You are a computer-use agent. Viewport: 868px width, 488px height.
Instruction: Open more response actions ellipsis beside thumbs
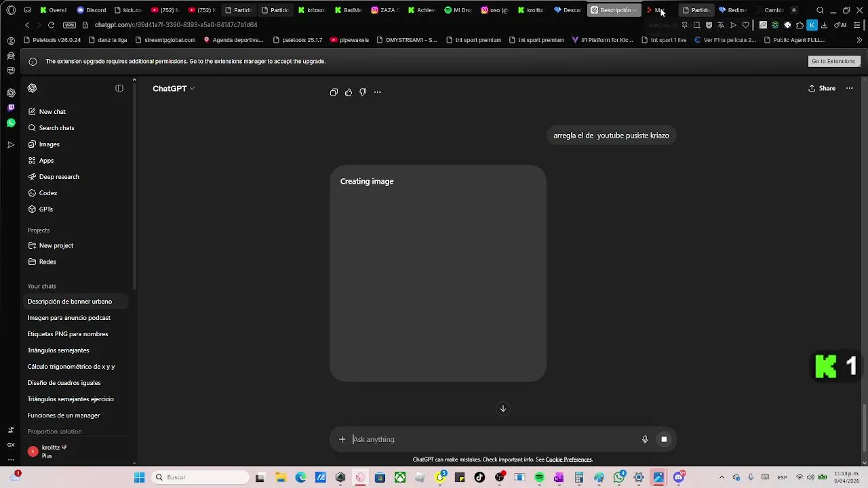[378, 92]
